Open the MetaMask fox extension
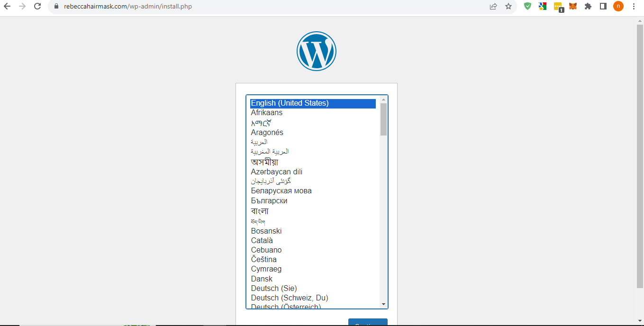 (573, 6)
